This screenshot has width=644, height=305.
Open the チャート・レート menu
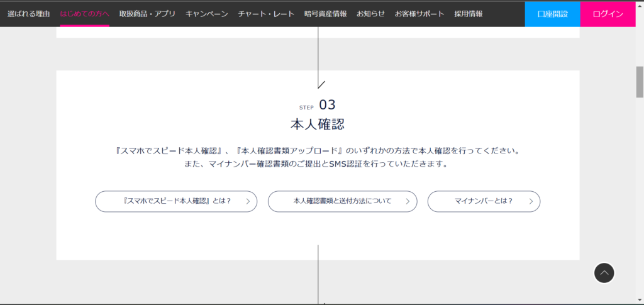266,14
